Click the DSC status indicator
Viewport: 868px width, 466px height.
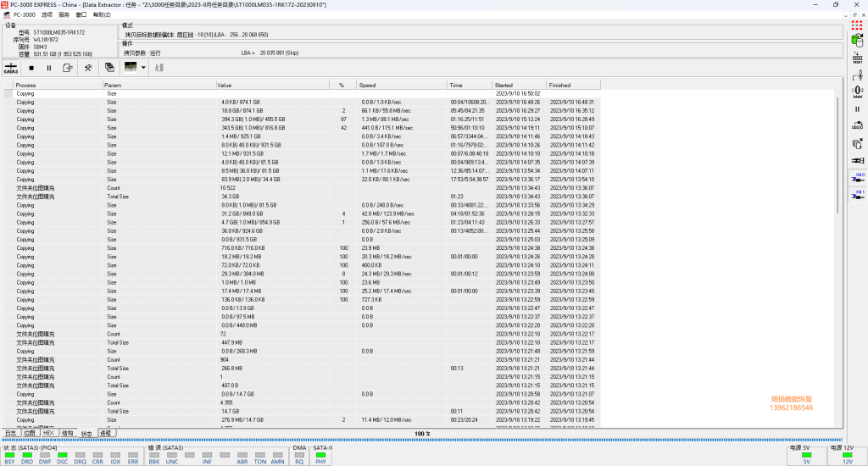pos(63,458)
